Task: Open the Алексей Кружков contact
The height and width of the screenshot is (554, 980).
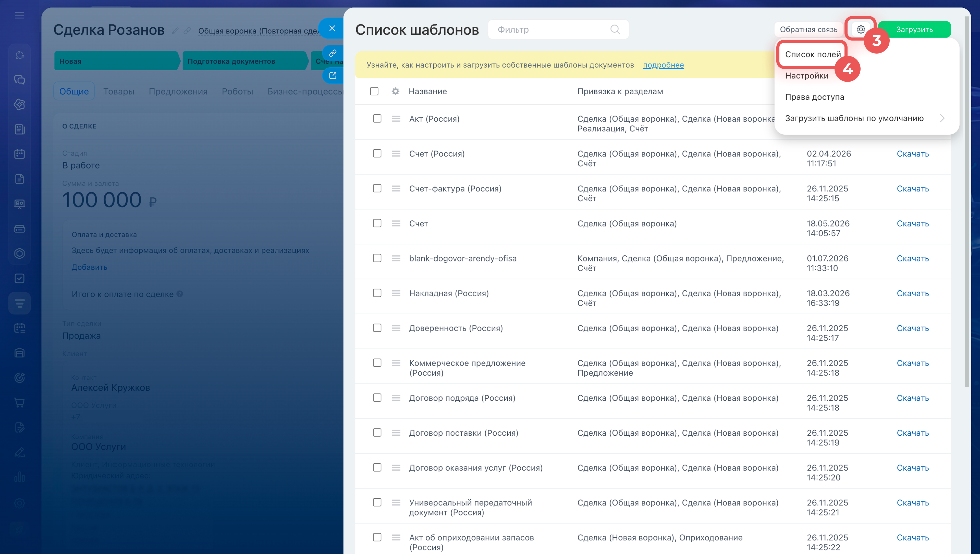Action: 110,387
